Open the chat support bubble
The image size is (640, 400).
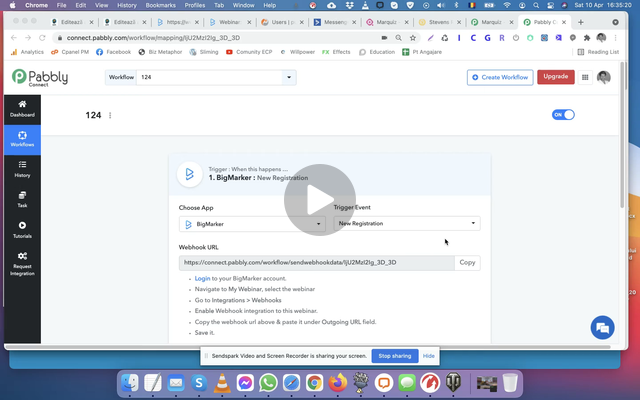coord(602,327)
